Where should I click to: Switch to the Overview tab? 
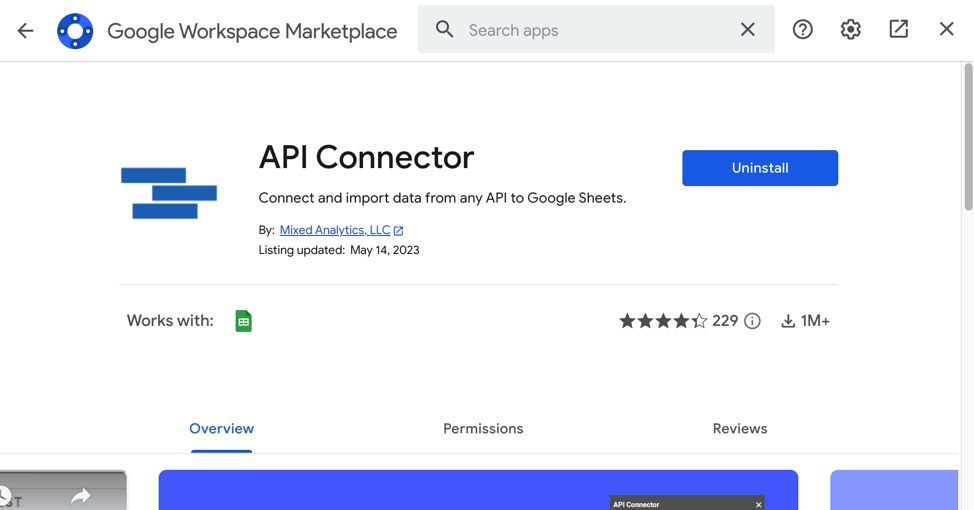coord(221,429)
